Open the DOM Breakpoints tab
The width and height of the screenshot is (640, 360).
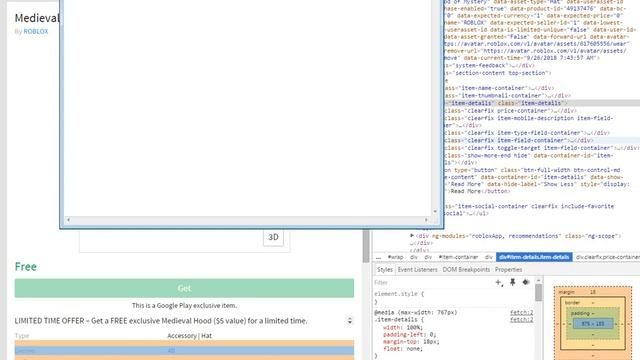pyautogui.click(x=466, y=270)
